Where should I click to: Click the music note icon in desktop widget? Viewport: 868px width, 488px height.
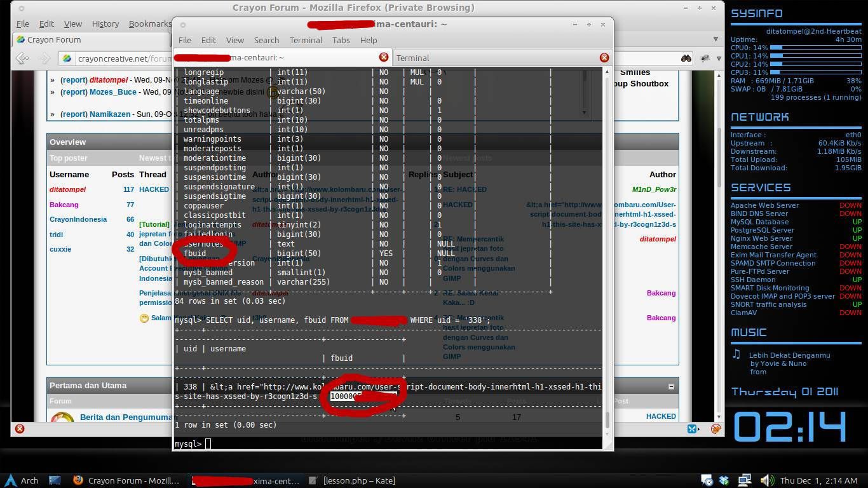point(736,354)
